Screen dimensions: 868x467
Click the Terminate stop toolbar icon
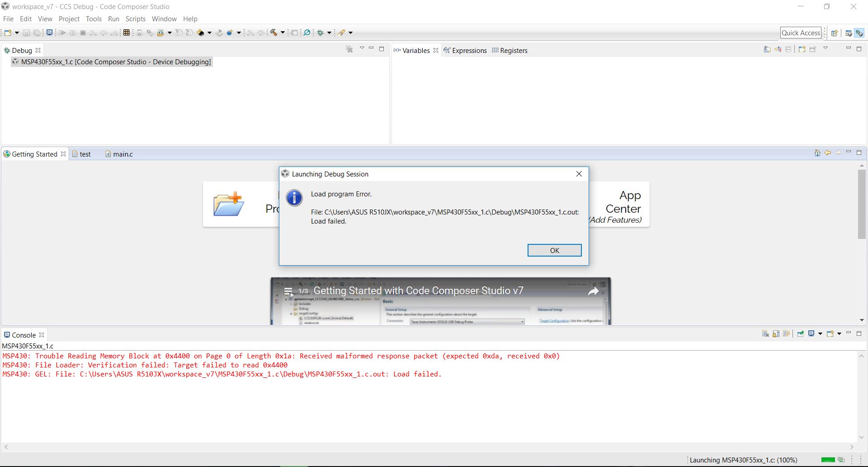tap(83, 33)
